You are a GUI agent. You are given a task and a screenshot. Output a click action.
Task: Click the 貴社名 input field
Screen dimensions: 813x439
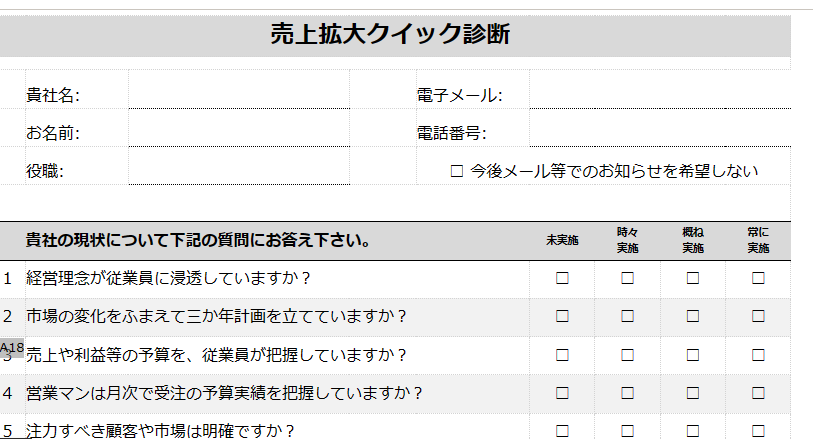[239, 89]
